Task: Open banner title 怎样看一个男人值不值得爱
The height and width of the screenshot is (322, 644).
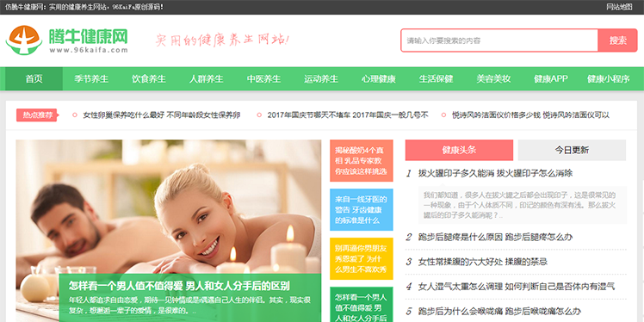Action: tap(179, 286)
